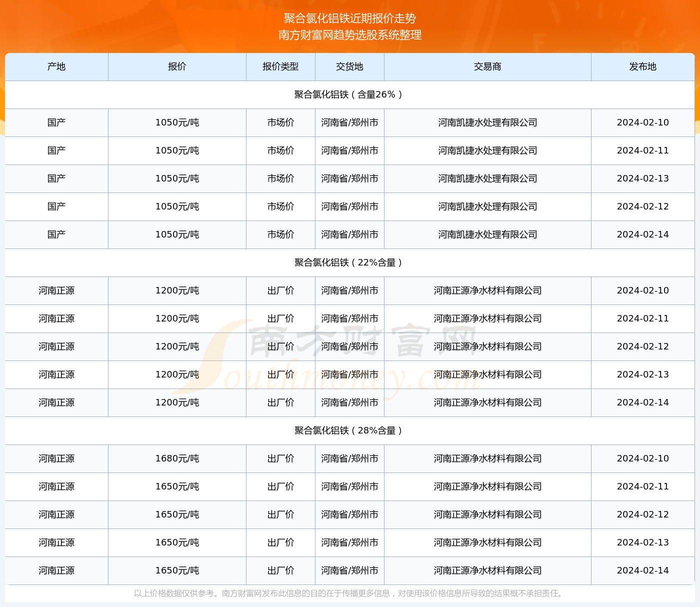The image size is (700, 607).
Task: Click section heading 聚合氯化铝铁（含量26%）
Action: pyautogui.click(x=349, y=94)
